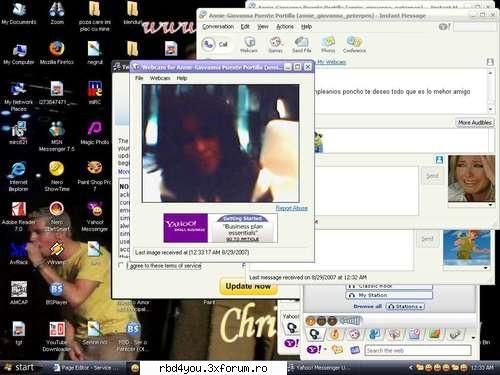Click the Update Now button
Screen dimensions: 500x375
click(248, 286)
